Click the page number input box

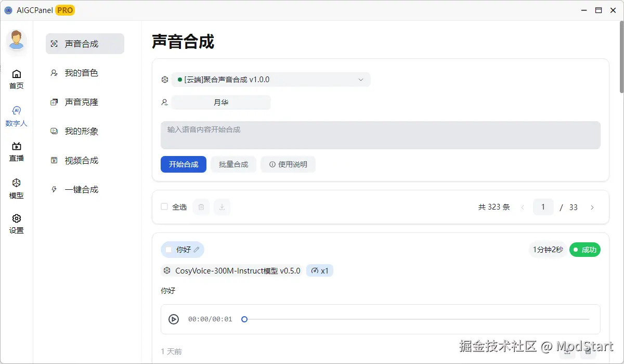pyautogui.click(x=543, y=207)
